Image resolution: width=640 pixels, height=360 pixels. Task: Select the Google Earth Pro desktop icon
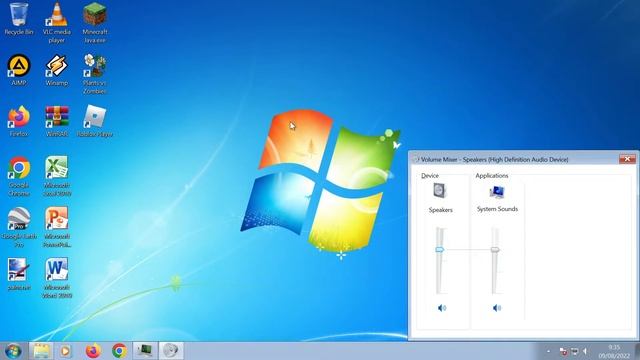[x=19, y=227]
